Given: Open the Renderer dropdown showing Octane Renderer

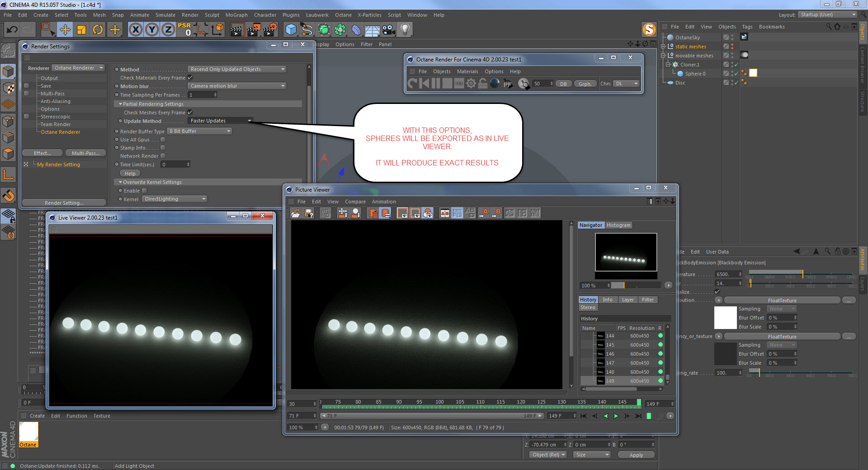Looking at the screenshot, I should click(x=79, y=68).
